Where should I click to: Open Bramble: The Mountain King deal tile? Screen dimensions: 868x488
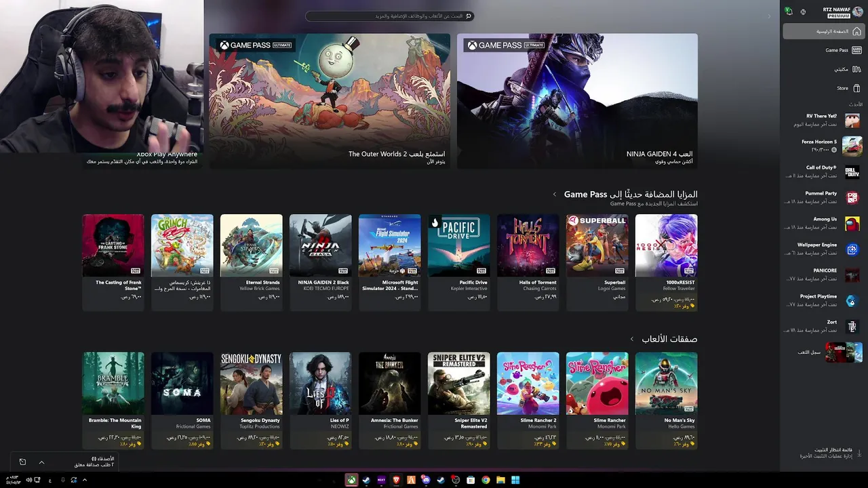(x=113, y=400)
